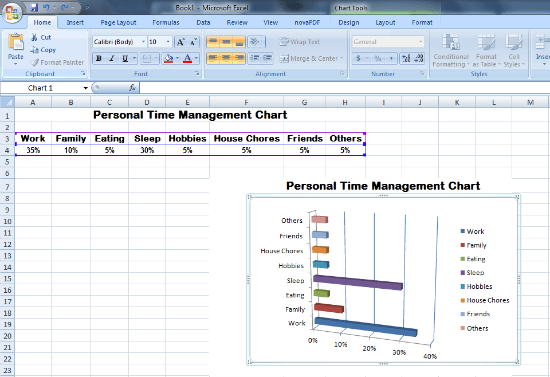Click the Insert Function fx icon
The width and height of the screenshot is (550, 377).
click(x=132, y=88)
